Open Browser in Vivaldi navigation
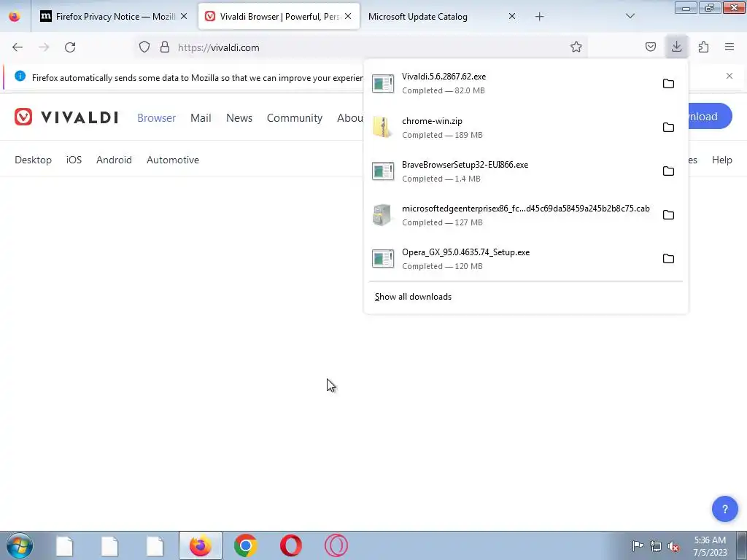The width and height of the screenshot is (747, 560). 156,117
